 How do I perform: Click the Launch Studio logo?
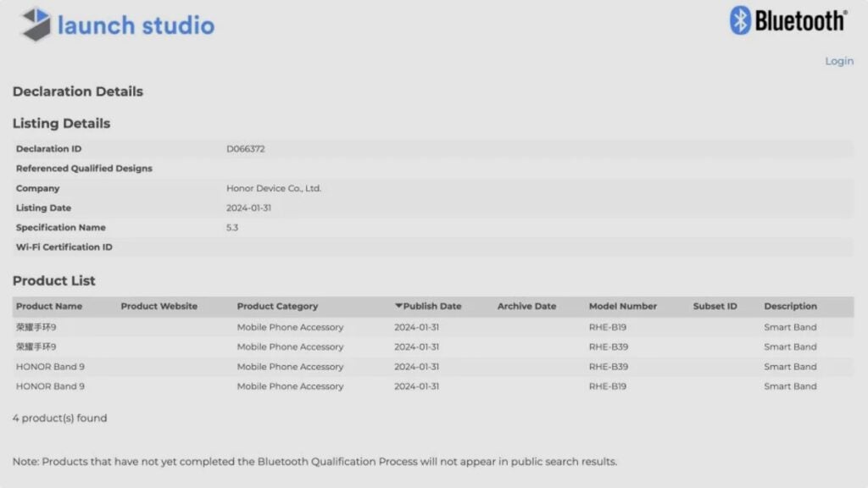(x=117, y=25)
